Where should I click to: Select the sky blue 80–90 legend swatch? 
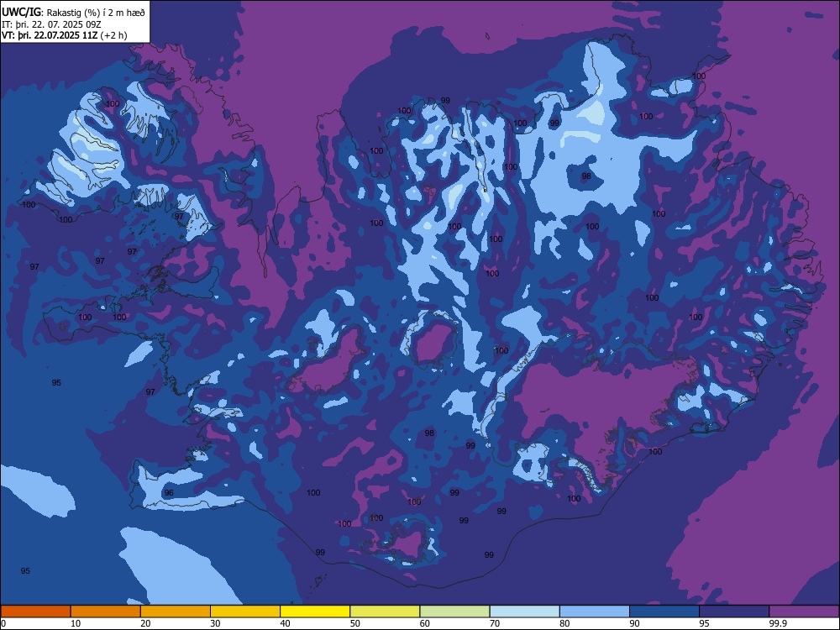(595, 612)
